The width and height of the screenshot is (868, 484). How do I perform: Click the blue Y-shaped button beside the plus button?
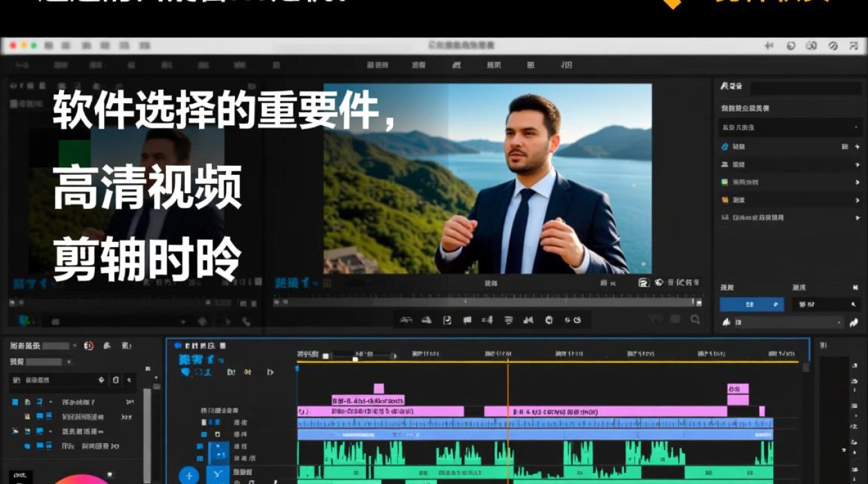218,476
